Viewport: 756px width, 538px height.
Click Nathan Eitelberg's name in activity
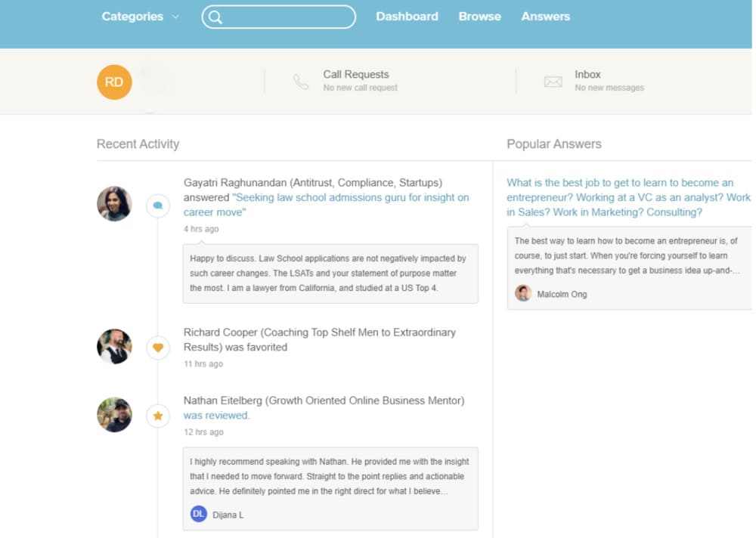(223, 400)
